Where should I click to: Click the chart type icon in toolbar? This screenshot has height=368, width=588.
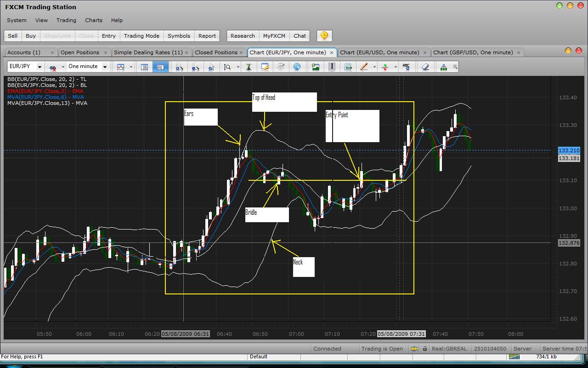[121, 67]
